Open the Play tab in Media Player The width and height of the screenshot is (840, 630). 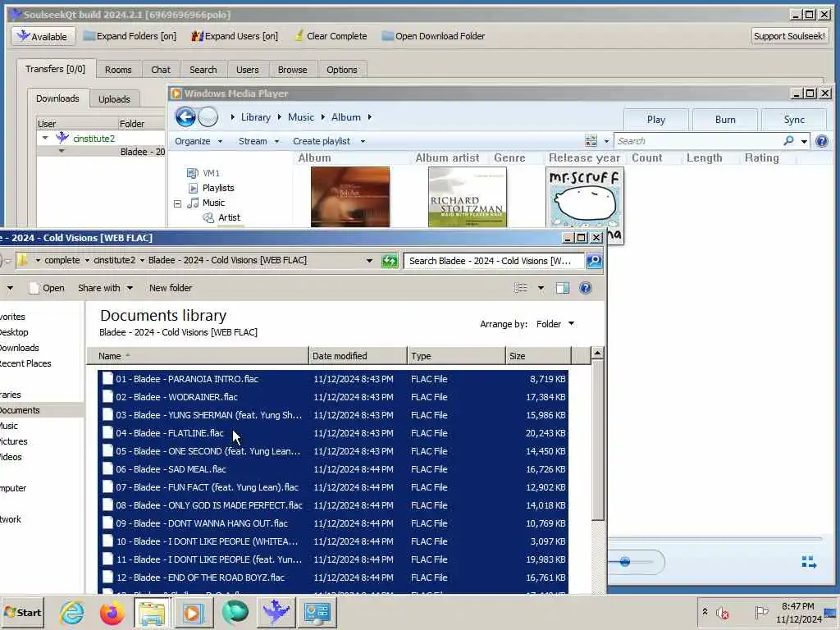pos(655,120)
